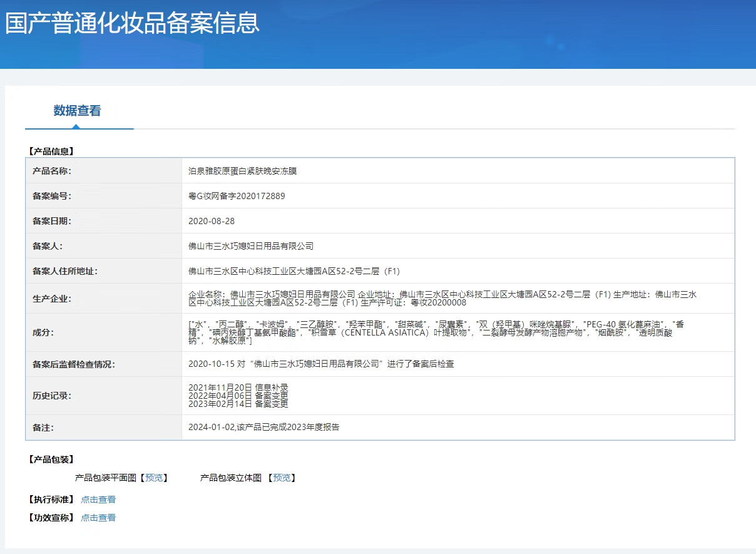Click filing number 粤G妆网备字2020172889
The height and width of the screenshot is (554, 756).
click(x=237, y=196)
